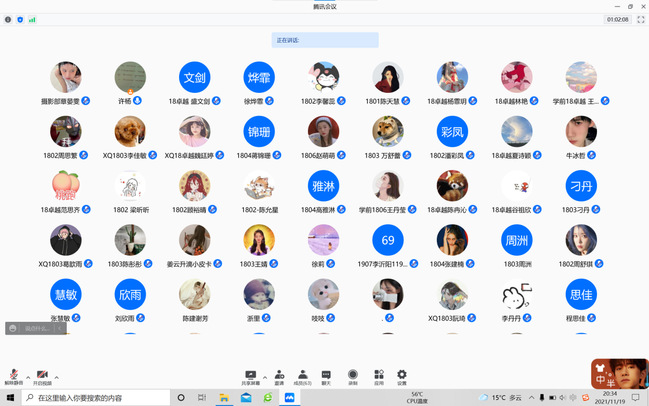
Task: Click the meeting info icon at top left
Action: (x=8, y=19)
